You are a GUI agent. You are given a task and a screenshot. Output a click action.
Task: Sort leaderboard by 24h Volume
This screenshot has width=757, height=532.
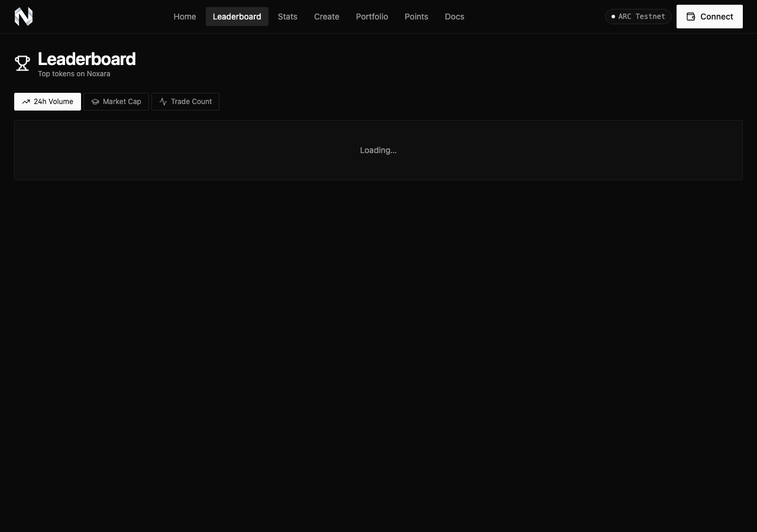tap(47, 102)
